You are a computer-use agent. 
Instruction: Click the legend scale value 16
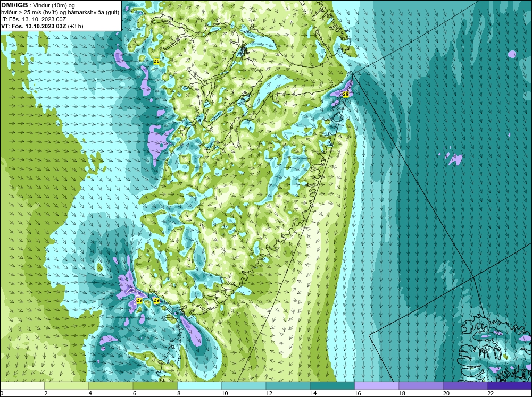click(358, 393)
